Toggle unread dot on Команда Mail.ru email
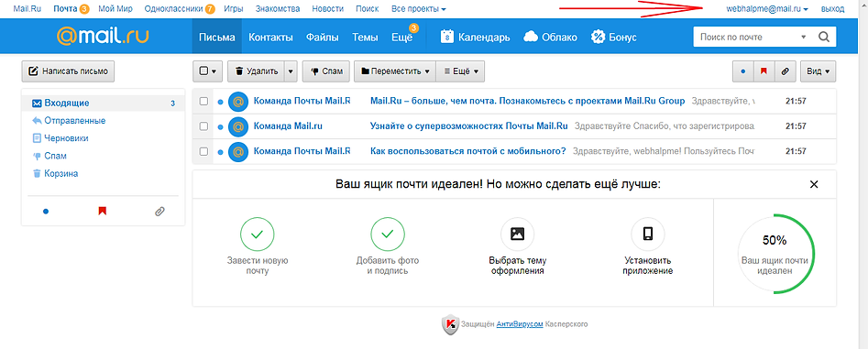868x349 pixels. pos(220,126)
